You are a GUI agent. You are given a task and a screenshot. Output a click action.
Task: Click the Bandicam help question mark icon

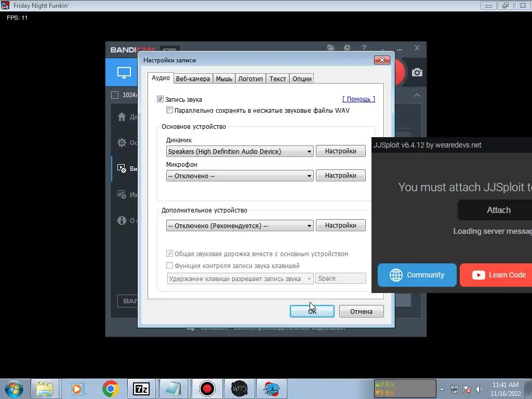tap(364, 48)
